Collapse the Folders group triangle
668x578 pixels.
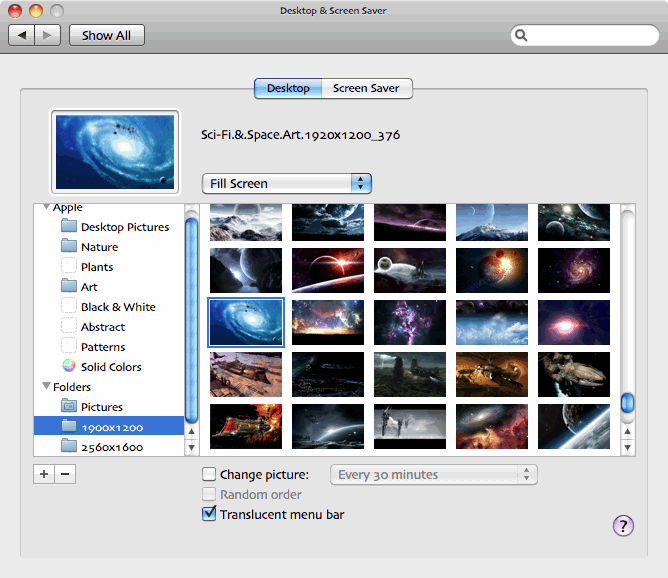(46, 386)
